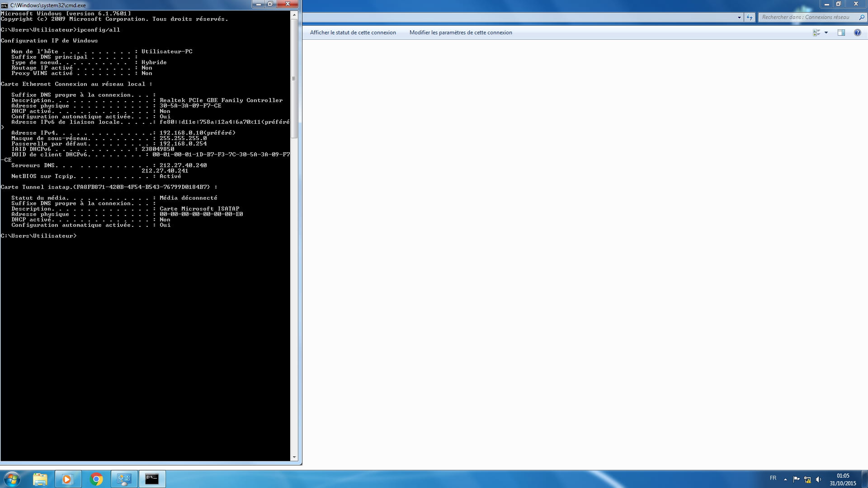Open Action Center flag icon

(x=796, y=479)
